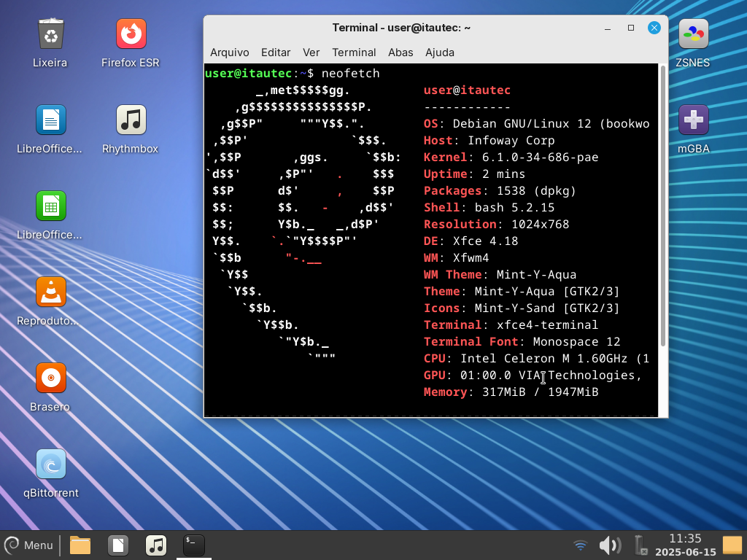
Task: Click the Wi-Fi network tray icon
Action: pyautogui.click(x=581, y=545)
